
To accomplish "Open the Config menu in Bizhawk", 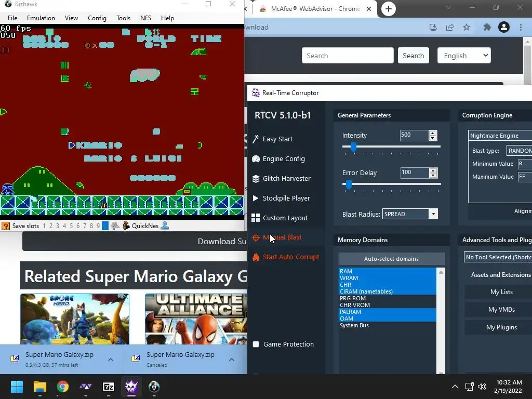I will (97, 18).
